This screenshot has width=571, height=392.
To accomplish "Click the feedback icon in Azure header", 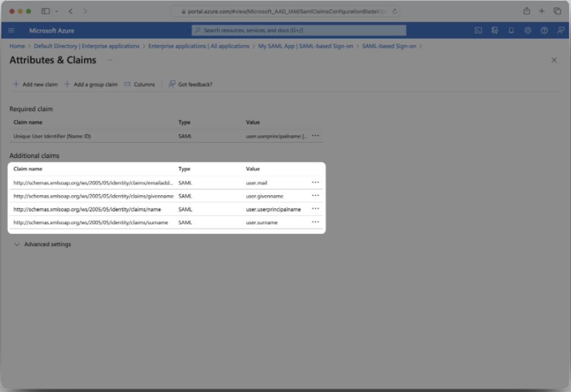I will coord(560,30).
